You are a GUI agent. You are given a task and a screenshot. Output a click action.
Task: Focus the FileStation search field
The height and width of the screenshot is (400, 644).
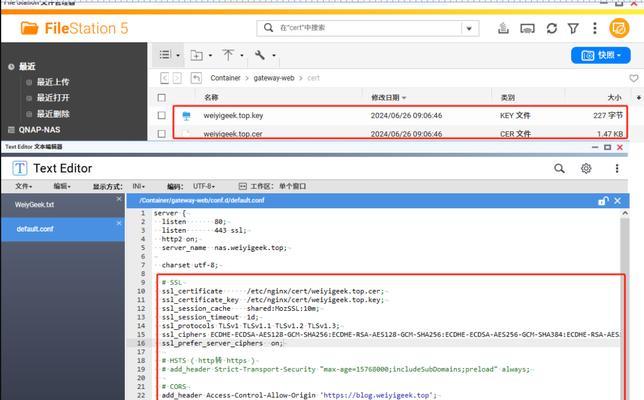pos(368,28)
